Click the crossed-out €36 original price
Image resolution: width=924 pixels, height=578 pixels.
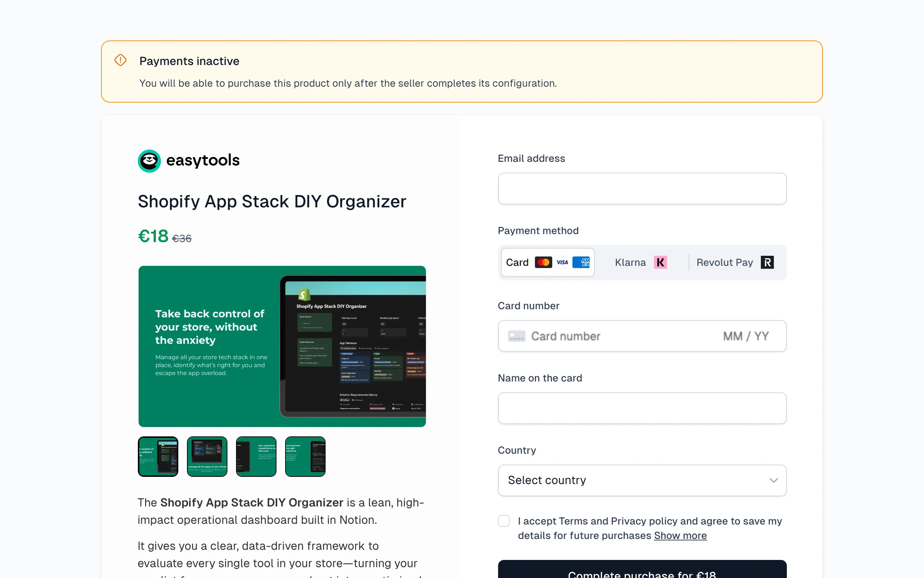point(182,238)
